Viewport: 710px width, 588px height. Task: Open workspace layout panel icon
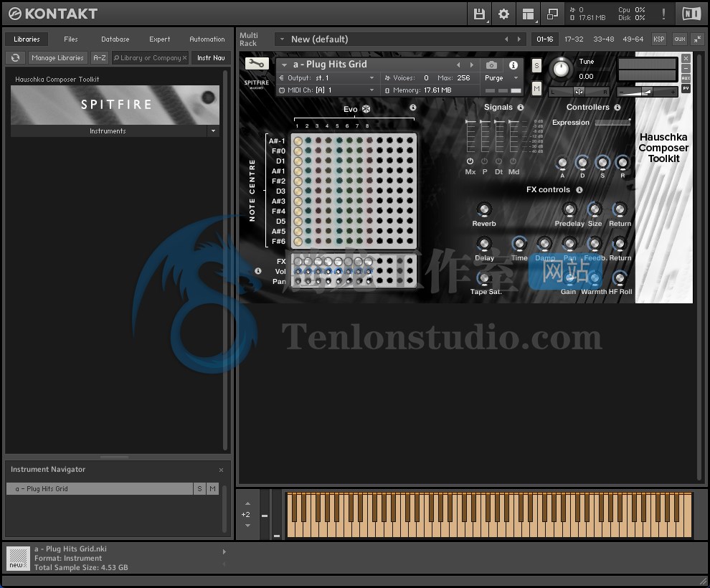tap(528, 14)
